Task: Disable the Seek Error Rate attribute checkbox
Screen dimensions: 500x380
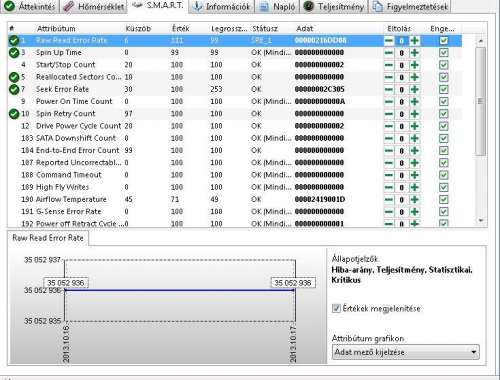Action: (x=444, y=89)
